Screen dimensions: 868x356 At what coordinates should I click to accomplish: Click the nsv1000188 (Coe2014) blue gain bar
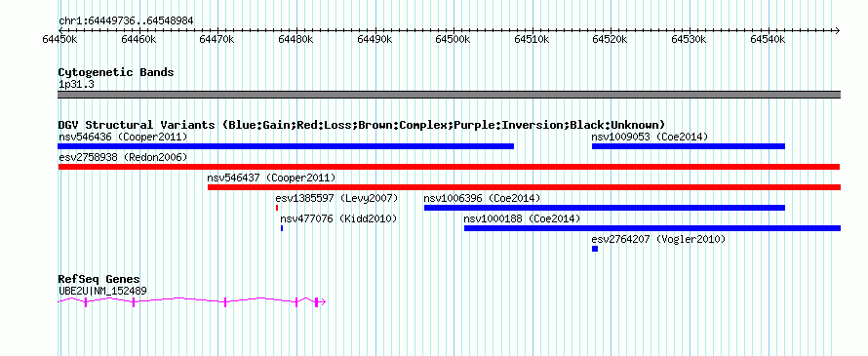click(652, 228)
